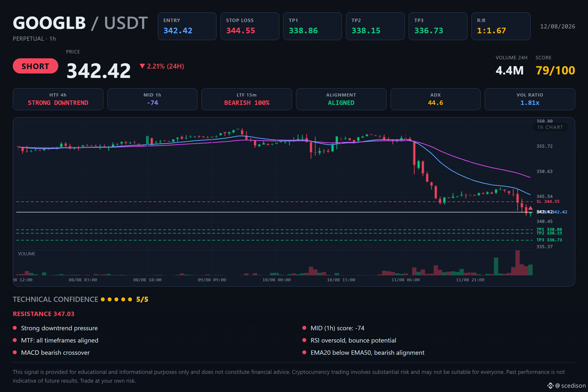Open the TP3 336.73 header card
Image resolution: width=588 pixels, height=392 pixels.
point(438,26)
